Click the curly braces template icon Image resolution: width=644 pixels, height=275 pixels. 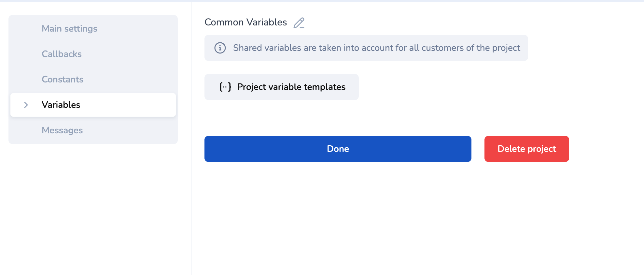click(225, 87)
